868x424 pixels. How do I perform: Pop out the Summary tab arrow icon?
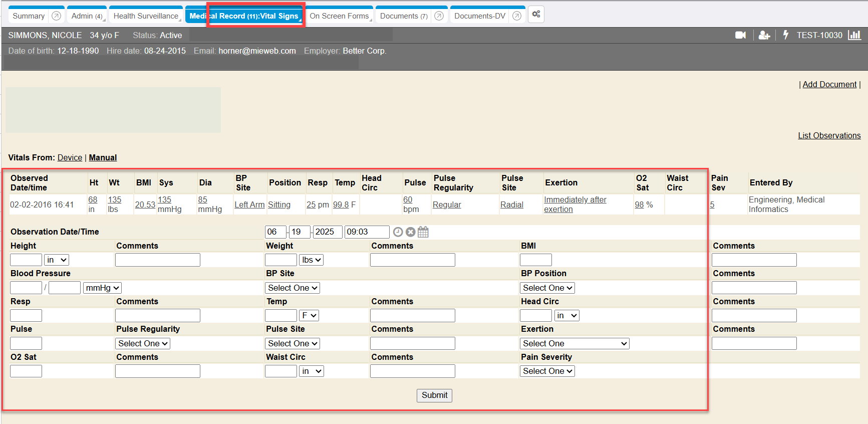coord(57,16)
